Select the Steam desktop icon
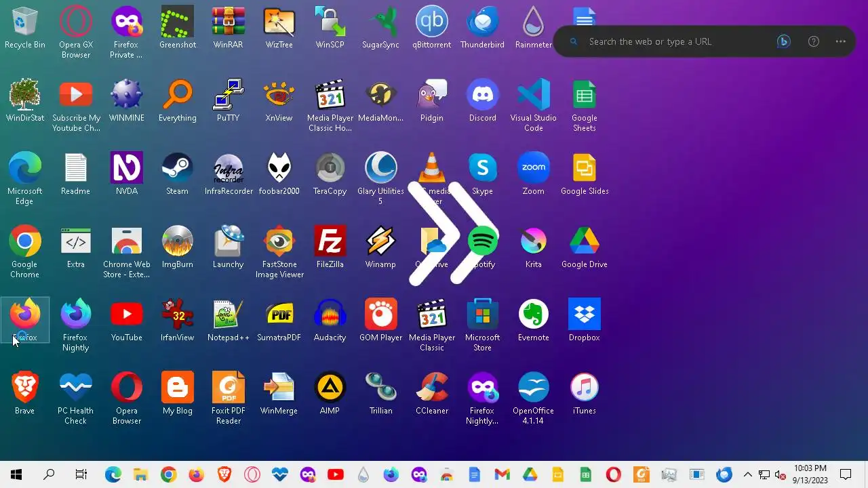Viewport: 868px width, 488px height. pos(178,175)
